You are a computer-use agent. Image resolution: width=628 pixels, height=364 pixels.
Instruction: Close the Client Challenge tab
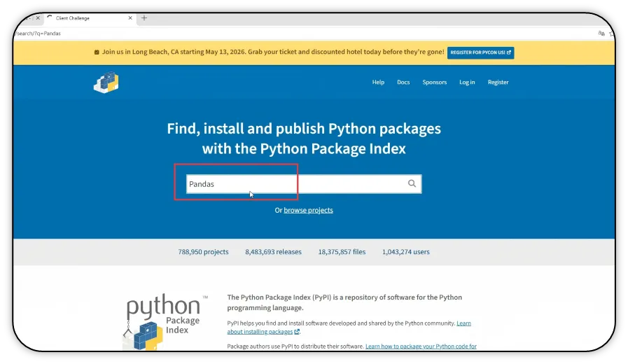click(130, 18)
